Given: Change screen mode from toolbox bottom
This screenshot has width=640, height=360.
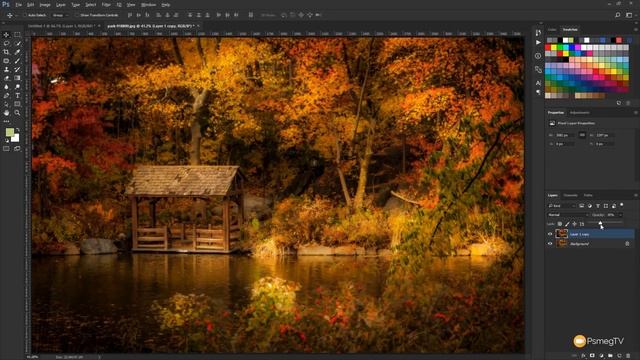Looking at the screenshot, I should [x=17, y=149].
